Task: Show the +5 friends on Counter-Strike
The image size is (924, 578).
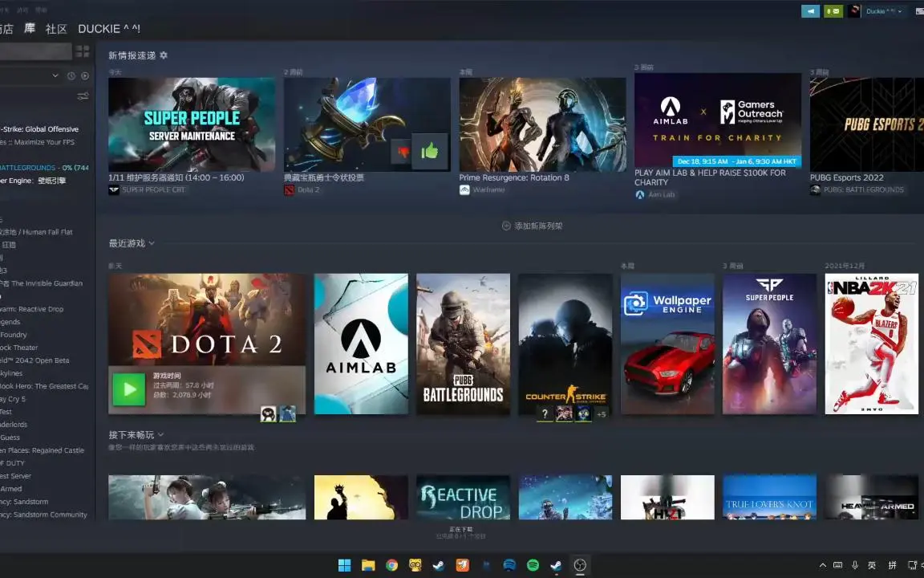Action: (x=601, y=414)
